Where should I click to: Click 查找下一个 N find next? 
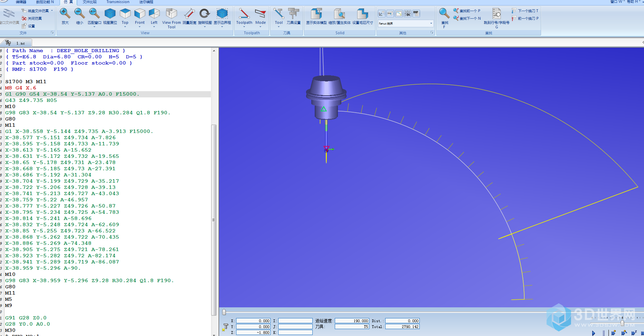click(467, 18)
